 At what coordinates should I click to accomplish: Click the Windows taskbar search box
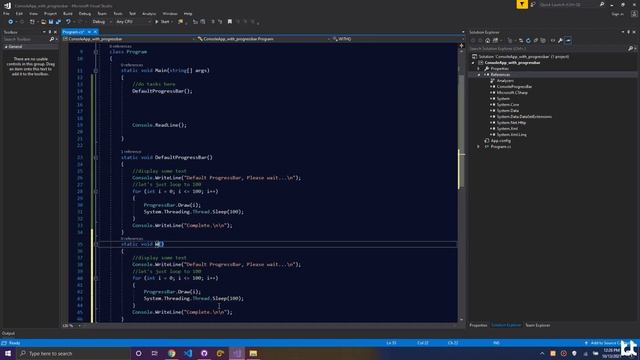point(74,353)
